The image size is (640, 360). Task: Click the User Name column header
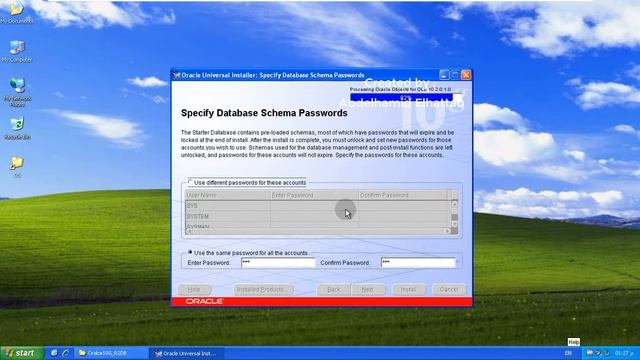(227, 195)
